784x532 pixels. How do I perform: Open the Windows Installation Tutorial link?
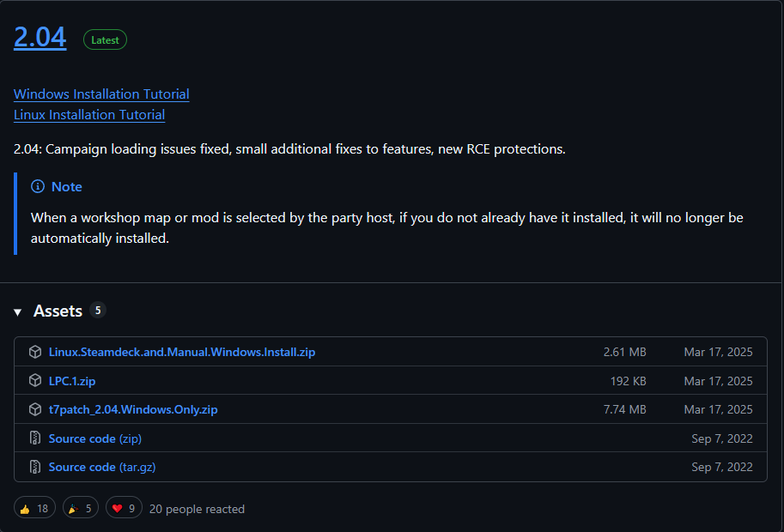pos(101,94)
